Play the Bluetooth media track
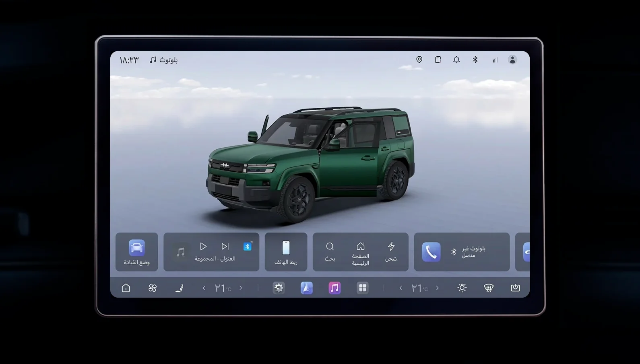 coord(203,246)
